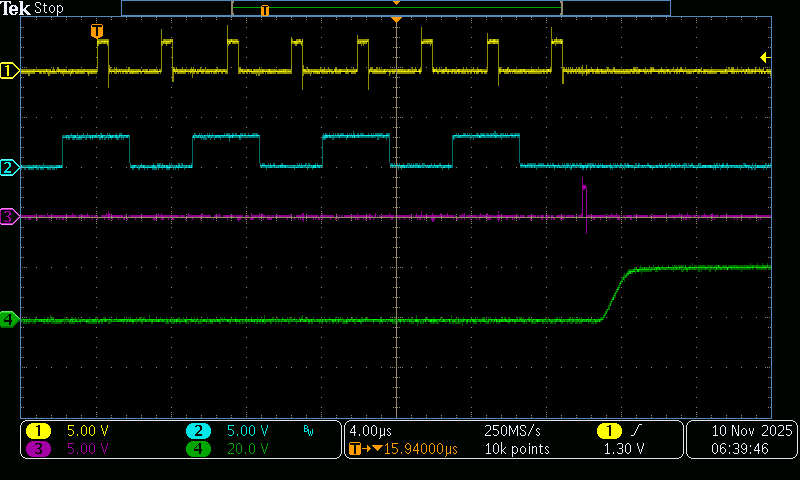
Task: Click the magenta channel 3 ground marker
Action: pos(9,216)
